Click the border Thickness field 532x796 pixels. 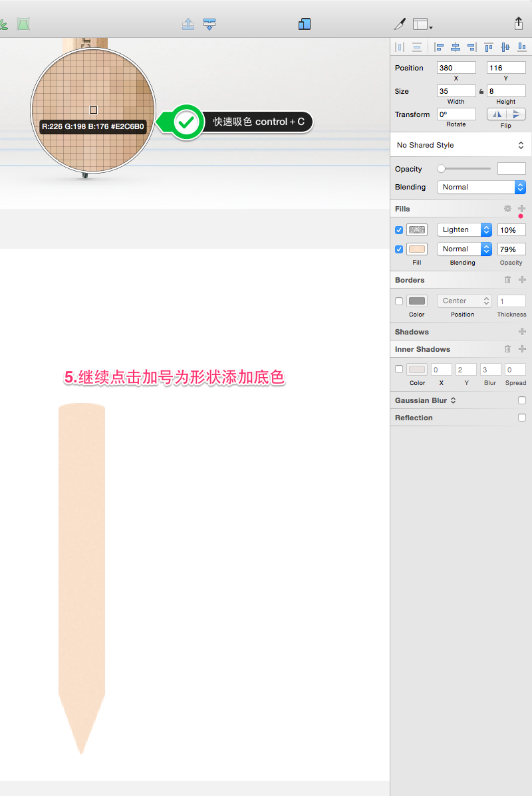coord(511,301)
